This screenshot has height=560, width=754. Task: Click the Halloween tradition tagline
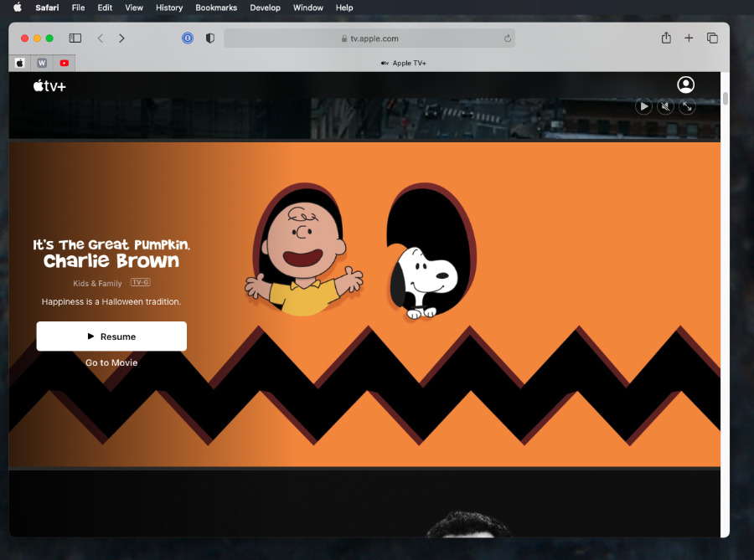pos(111,301)
